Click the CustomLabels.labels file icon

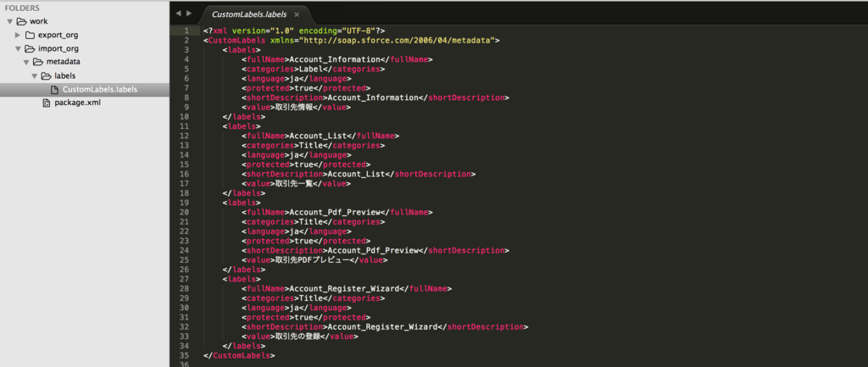tap(54, 90)
